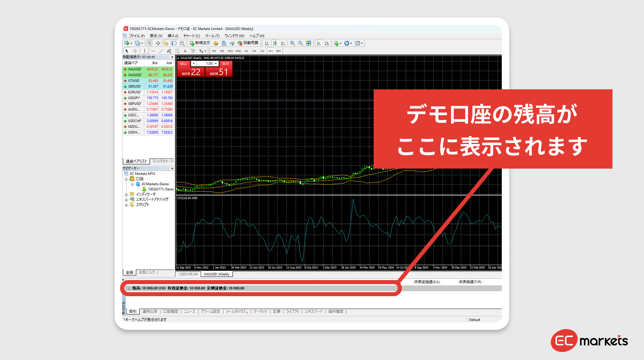Select the vertical line drawing tool

tap(145, 51)
